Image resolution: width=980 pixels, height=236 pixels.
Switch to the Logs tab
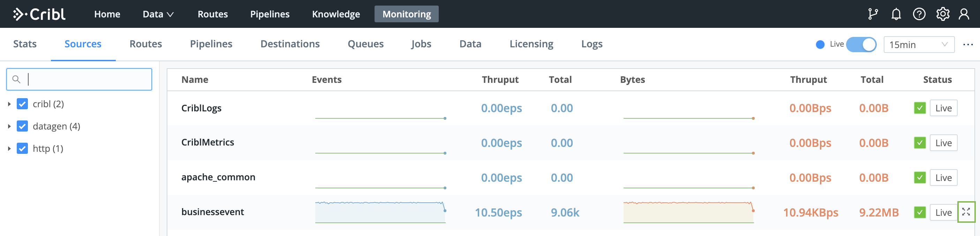pos(591,44)
